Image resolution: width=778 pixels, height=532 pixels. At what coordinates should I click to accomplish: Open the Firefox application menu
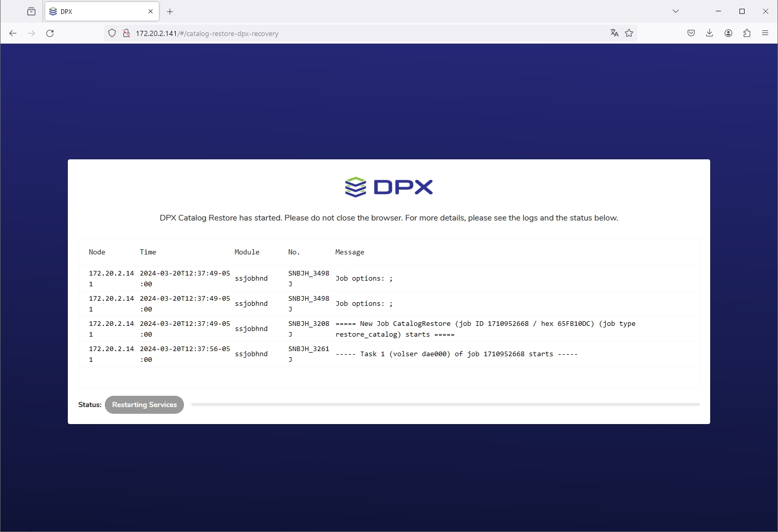click(x=765, y=33)
